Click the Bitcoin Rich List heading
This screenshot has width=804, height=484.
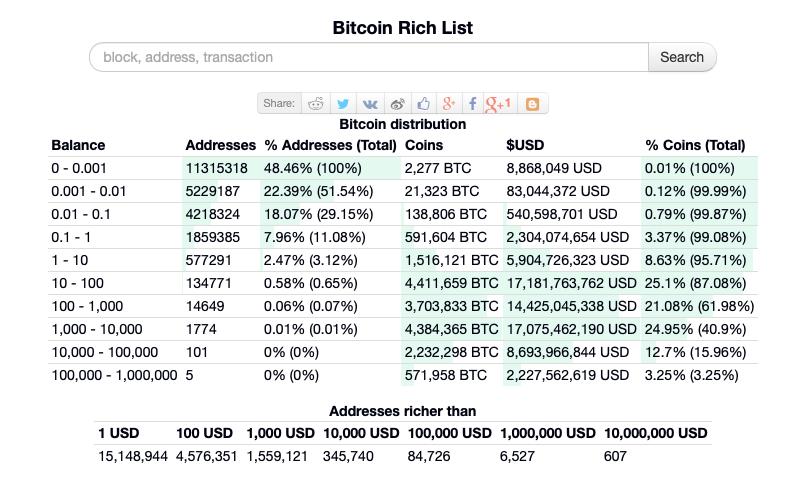click(403, 28)
